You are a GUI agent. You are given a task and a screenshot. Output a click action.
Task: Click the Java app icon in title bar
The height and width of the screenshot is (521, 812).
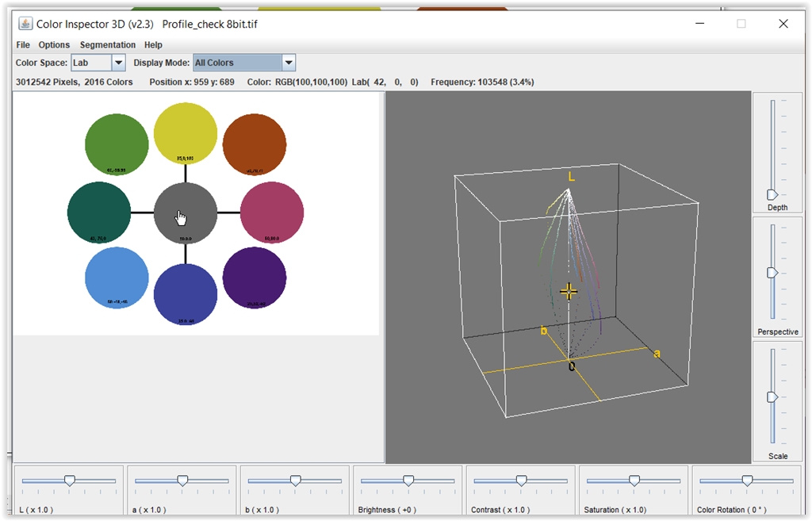[x=25, y=24]
